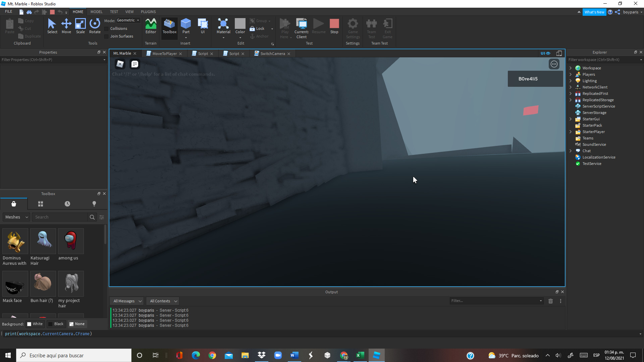Open the Material manager

223,25
